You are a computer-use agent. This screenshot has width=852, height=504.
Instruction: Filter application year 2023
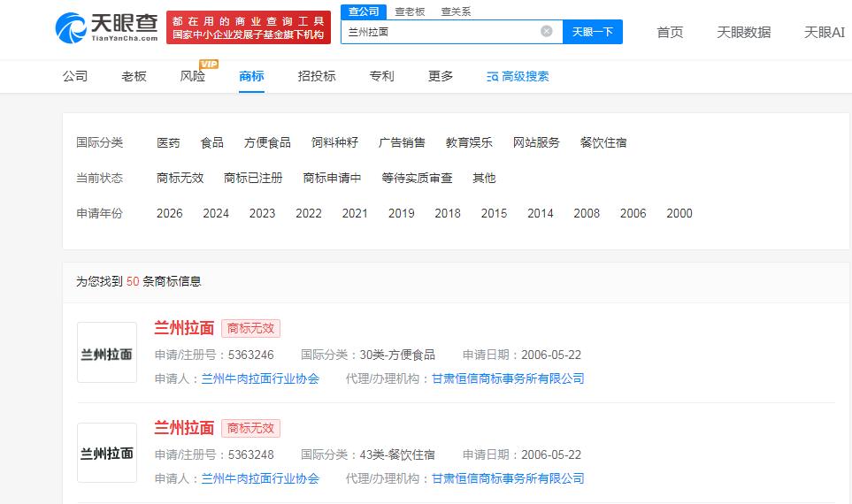tap(263, 213)
